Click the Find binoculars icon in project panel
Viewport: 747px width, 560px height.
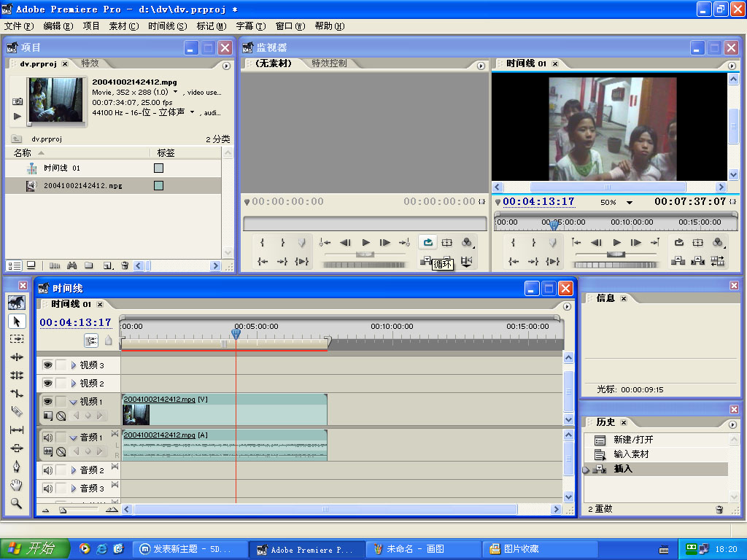coord(72,265)
